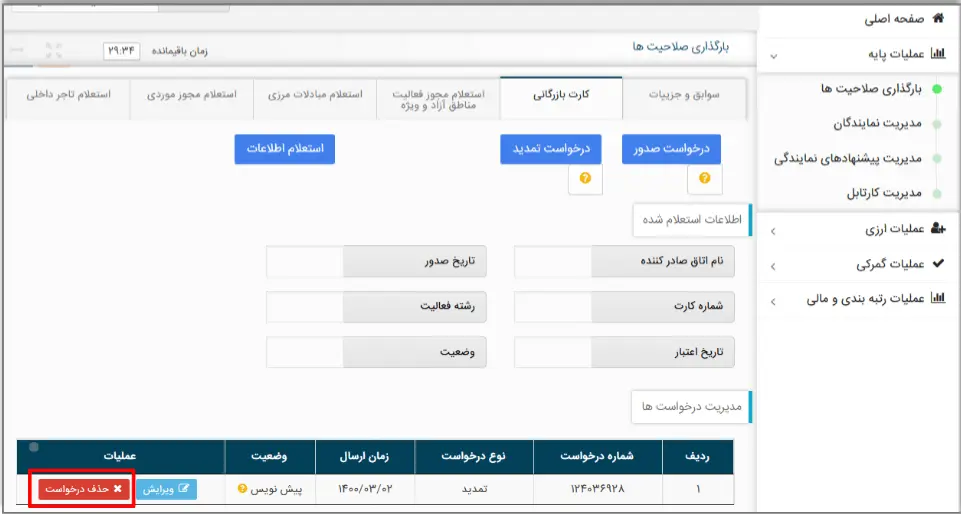The width and height of the screenshot is (961, 514).
Task: Select بارگذاری صلاحیت ها in sidebar
Action: [871, 89]
